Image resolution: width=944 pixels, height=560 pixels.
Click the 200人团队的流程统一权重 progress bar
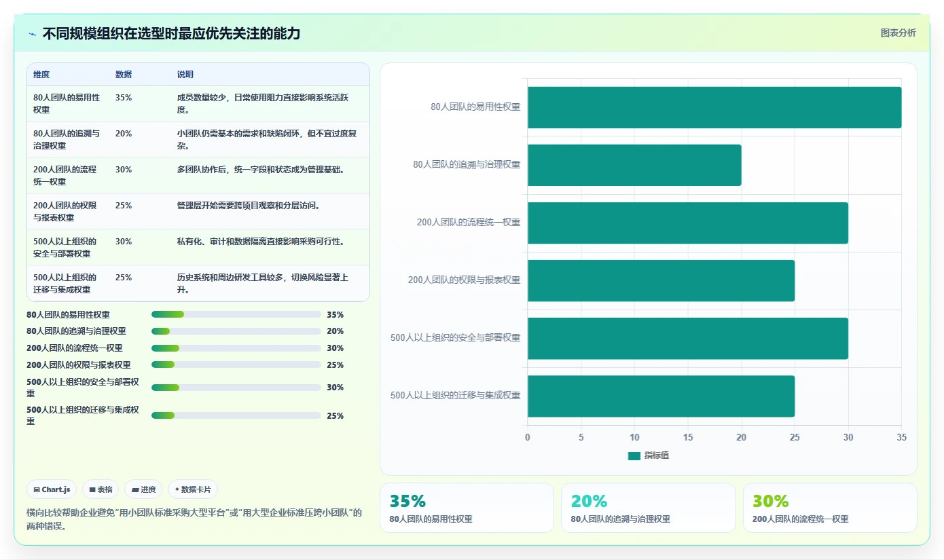tap(236, 348)
